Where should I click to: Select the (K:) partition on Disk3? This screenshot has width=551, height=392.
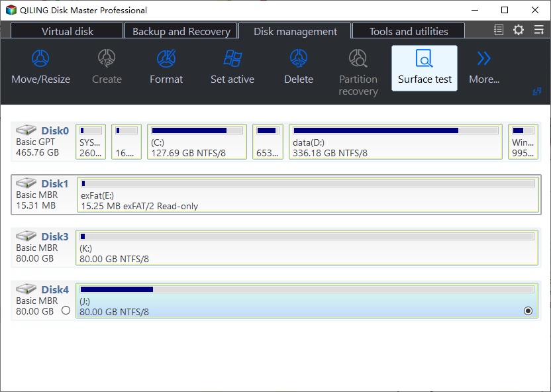tap(307, 248)
